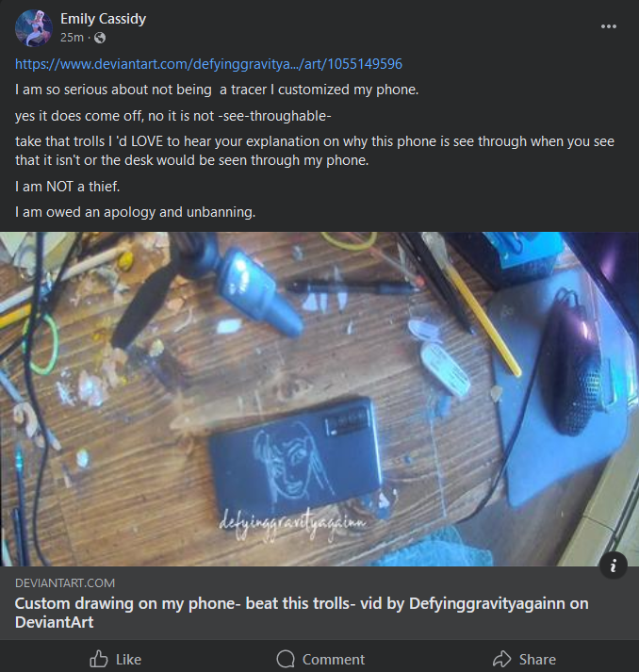Click the Share label text

[537, 659]
